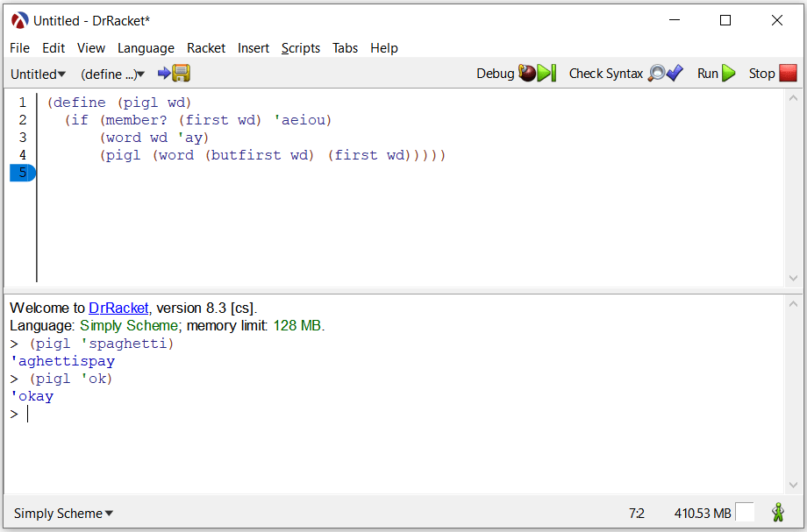Image resolution: width=807 pixels, height=532 pixels.
Task: Click the DrRacket logo in title bar
Action: click(19, 20)
